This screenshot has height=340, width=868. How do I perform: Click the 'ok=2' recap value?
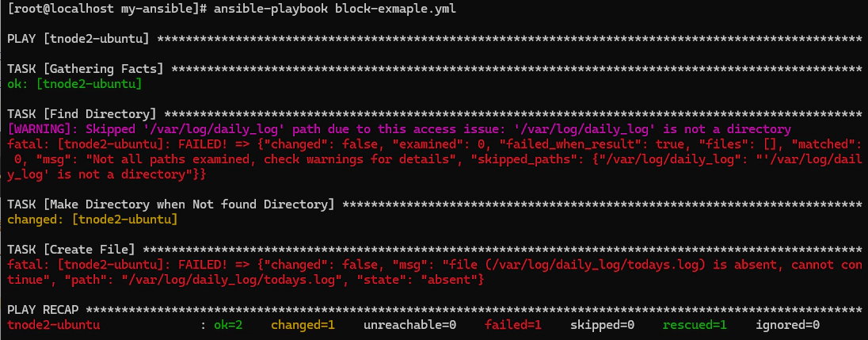point(229,325)
